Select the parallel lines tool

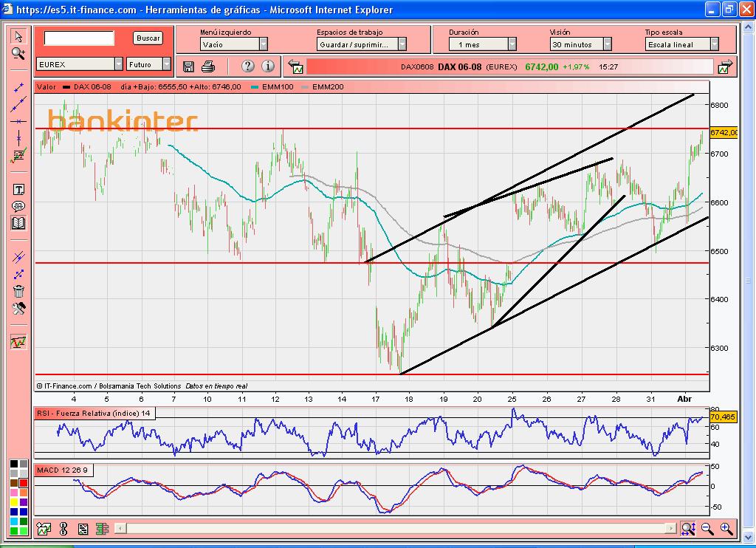tap(18, 257)
